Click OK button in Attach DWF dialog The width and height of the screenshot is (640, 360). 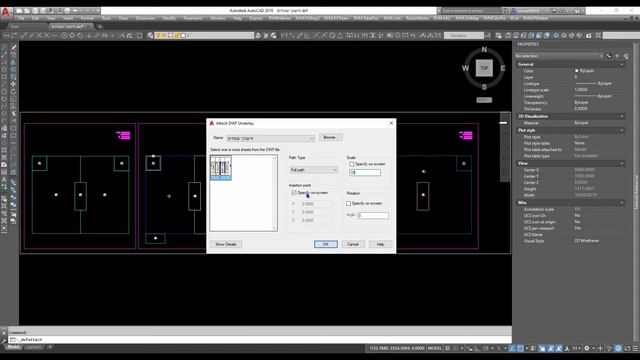[325, 244]
